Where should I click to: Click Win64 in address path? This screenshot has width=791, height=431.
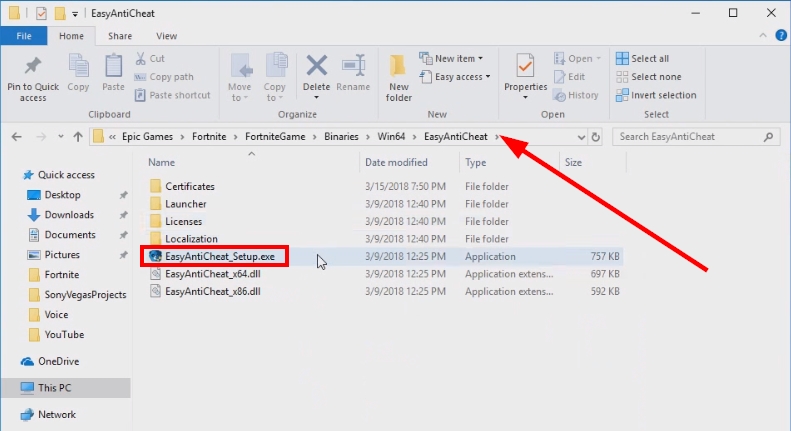tap(391, 137)
